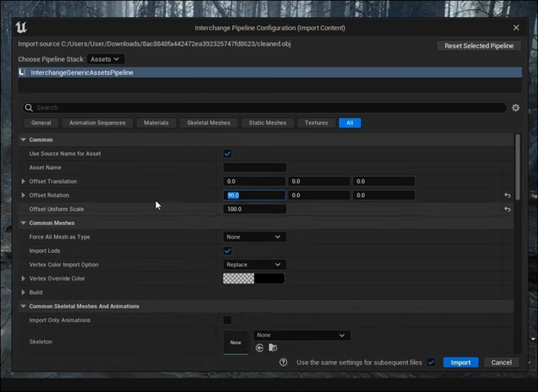Click the Offset Rotation 90.0 field

(x=254, y=195)
